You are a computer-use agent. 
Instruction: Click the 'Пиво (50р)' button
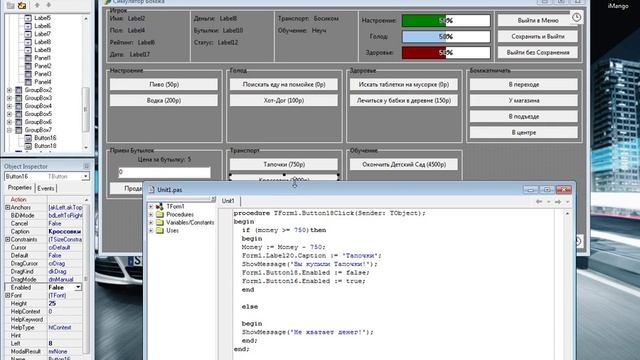[x=164, y=84]
